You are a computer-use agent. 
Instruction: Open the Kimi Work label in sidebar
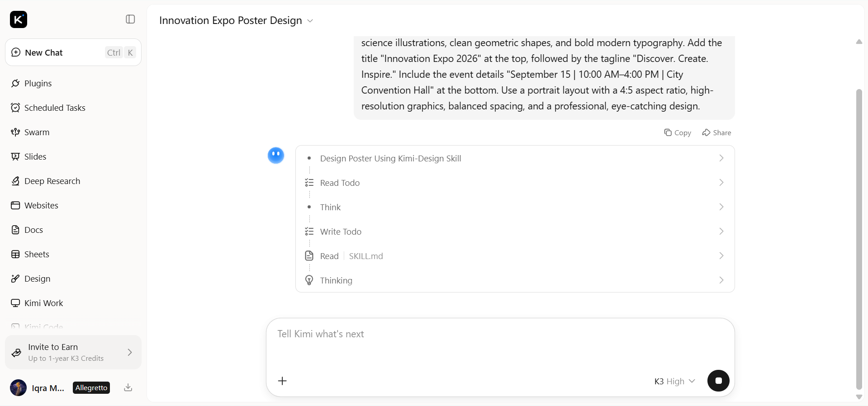point(43,303)
